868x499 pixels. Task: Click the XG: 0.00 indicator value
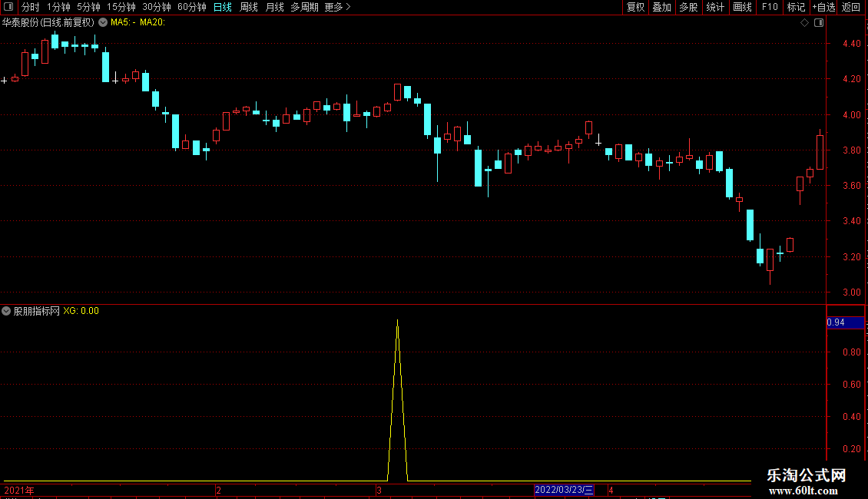click(x=81, y=311)
